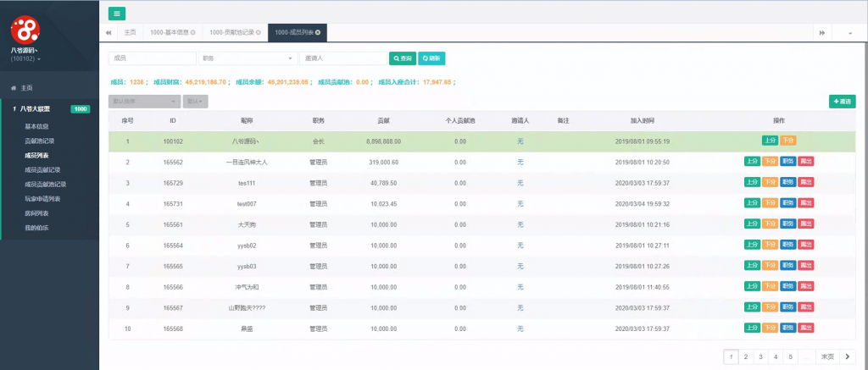The height and width of the screenshot is (370, 868).
Task: Click the fast-forward tabs arrow icon
Action: click(x=821, y=33)
